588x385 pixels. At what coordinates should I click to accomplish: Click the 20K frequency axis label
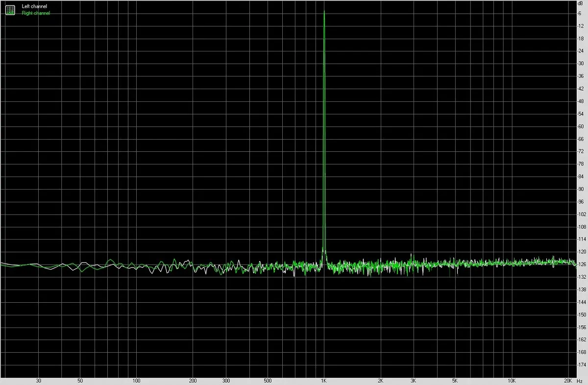(x=568, y=381)
